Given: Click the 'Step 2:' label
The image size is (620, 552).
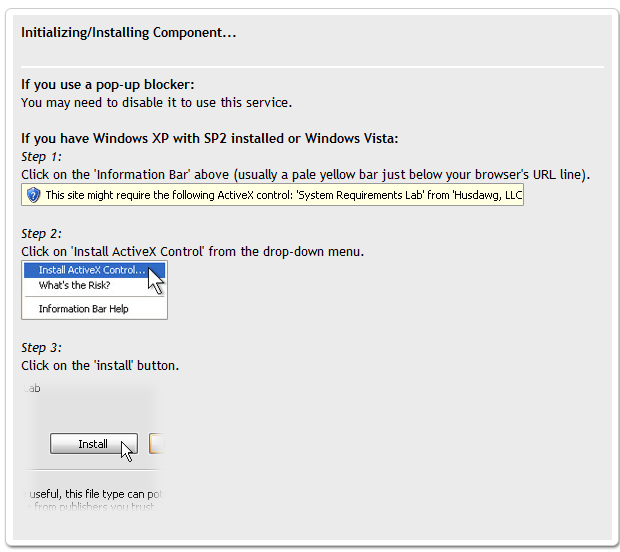Looking at the screenshot, I should coord(41,234).
